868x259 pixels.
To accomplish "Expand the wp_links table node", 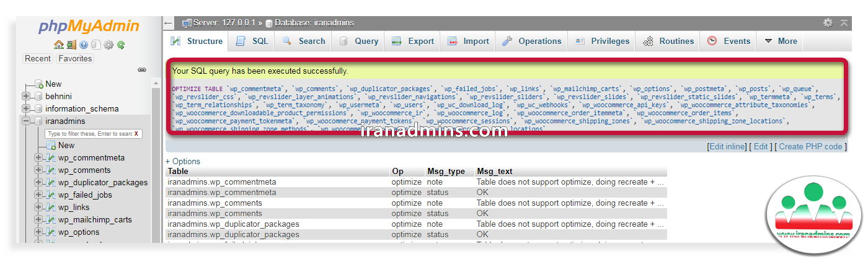I will tap(38, 208).
